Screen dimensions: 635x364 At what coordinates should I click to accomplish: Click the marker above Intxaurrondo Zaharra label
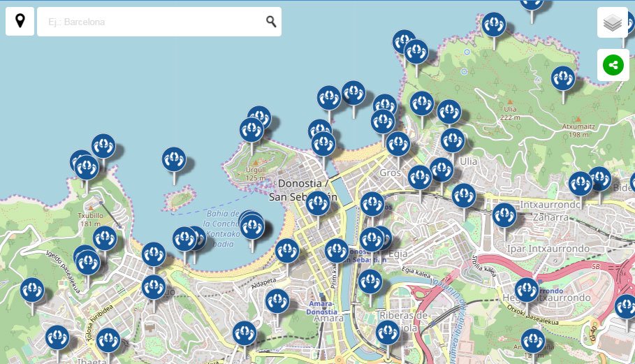pyautogui.click(x=504, y=215)
